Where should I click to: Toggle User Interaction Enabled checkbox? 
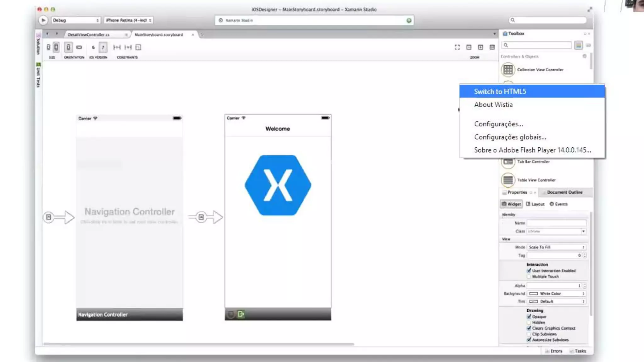529,271
